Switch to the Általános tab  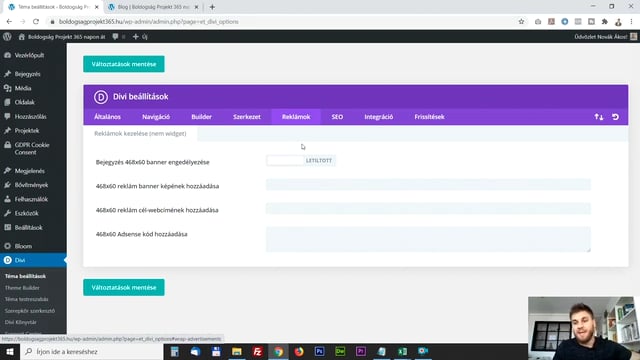[107, 117]
